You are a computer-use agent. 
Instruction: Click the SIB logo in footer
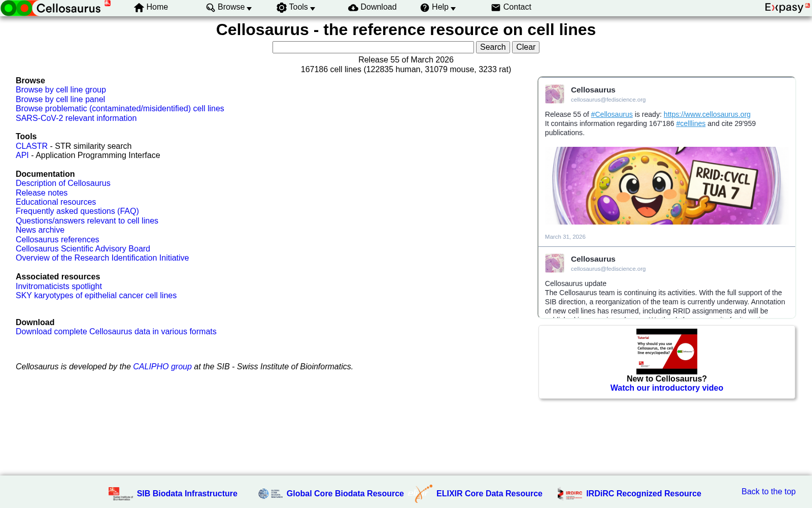click(120, 494)
